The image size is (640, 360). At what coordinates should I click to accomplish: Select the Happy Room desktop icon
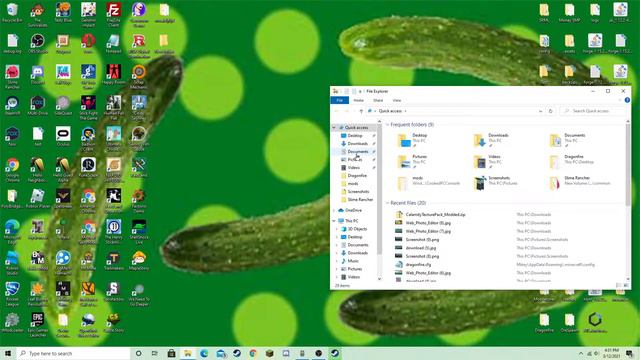click(x=113, y=75)
